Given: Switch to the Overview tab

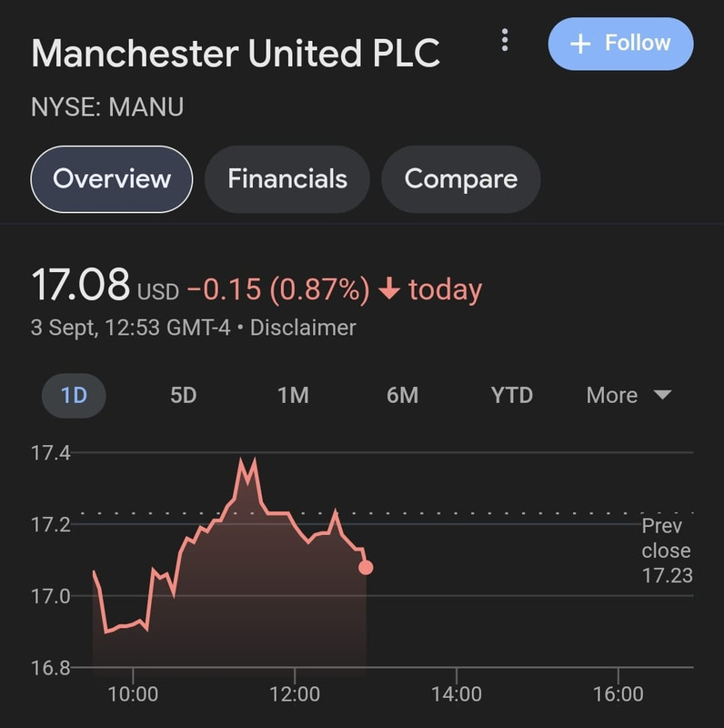Looking at the screenshot, I should pos(112,178).
